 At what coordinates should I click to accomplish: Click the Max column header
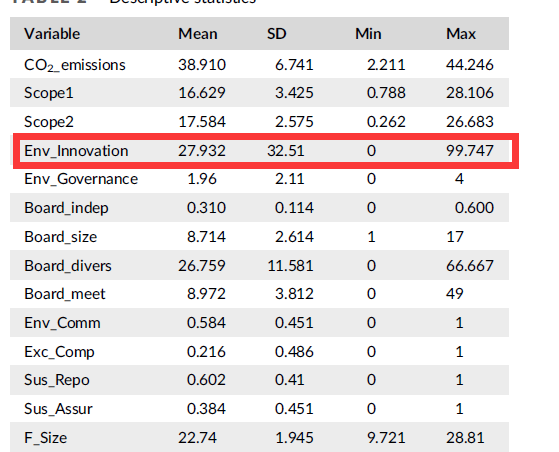point(461,34)
